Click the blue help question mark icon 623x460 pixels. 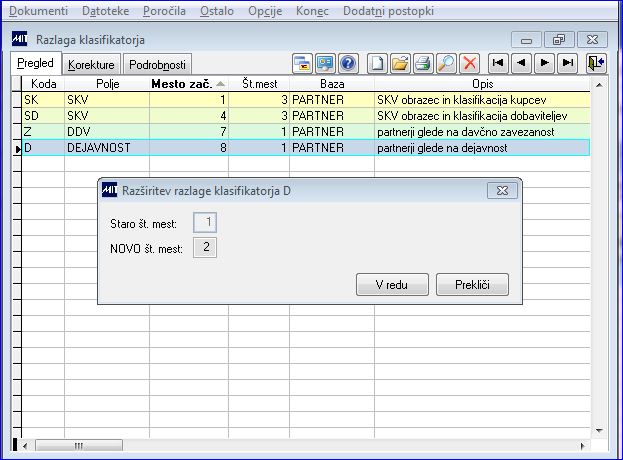click(x=348, y=64)
